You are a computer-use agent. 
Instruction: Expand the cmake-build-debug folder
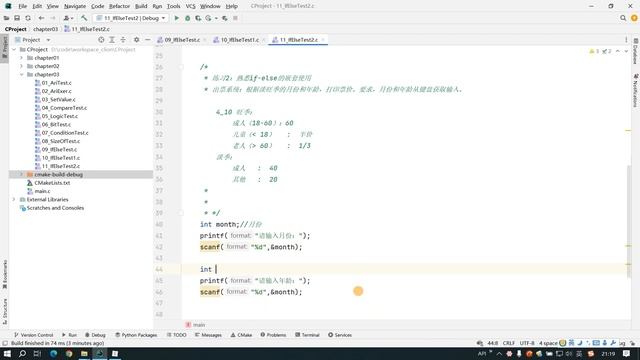tap(21, 174)
